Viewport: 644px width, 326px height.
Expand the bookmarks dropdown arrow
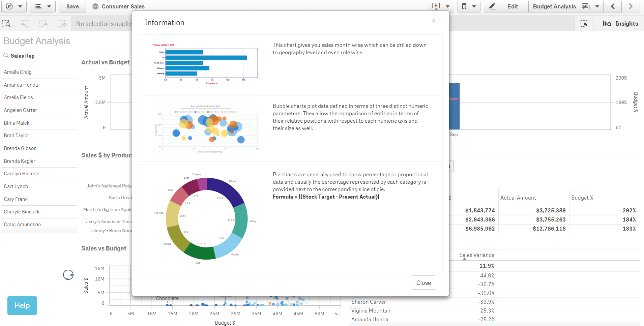tap(474, 6)
